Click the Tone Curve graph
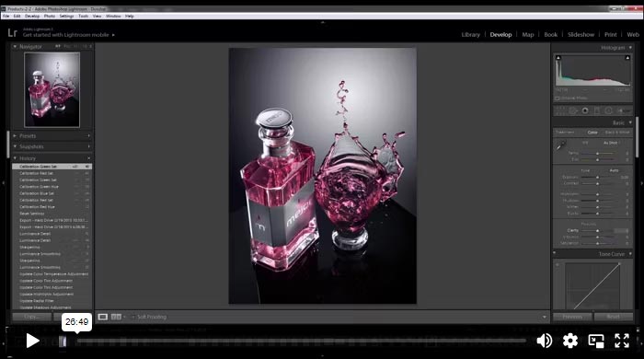This screenshot has width=644, height=359. pos(592,285)
